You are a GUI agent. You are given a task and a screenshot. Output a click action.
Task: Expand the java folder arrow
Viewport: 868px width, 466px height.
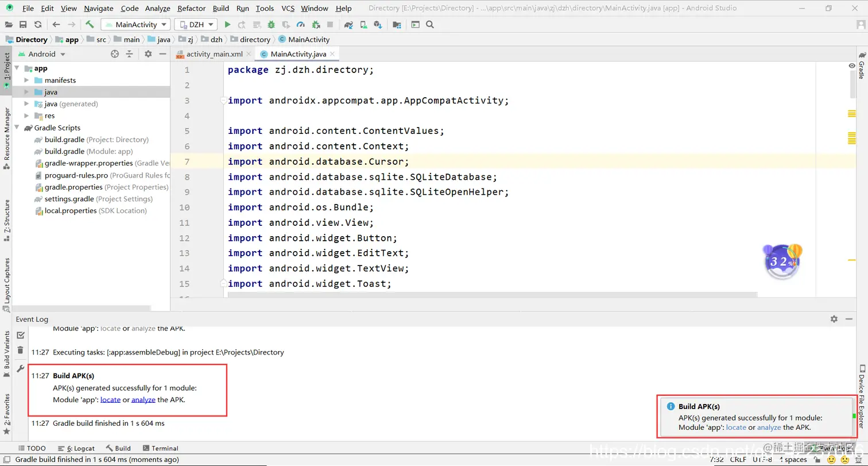click(26, 92)
